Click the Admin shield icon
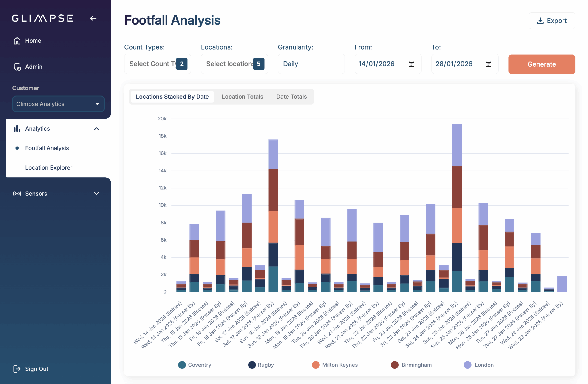Screen dimensions: 588x384 [x=17, y=67]
